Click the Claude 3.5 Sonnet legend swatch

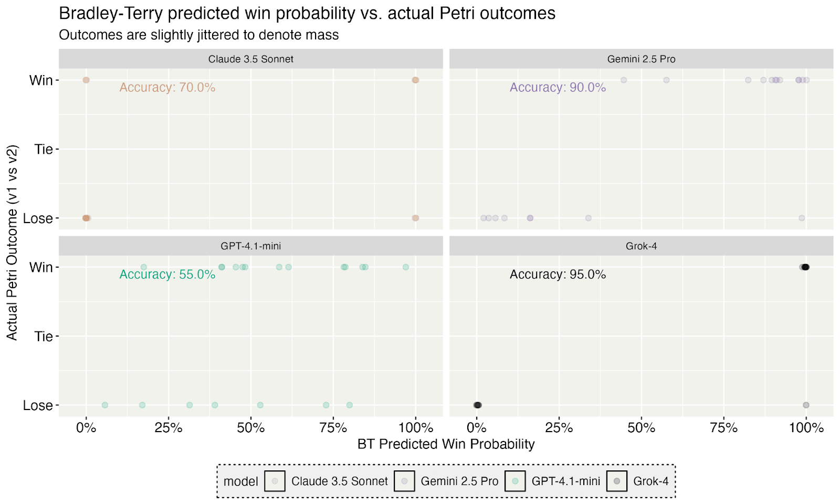pyautogui.click(x=275, y=481)
